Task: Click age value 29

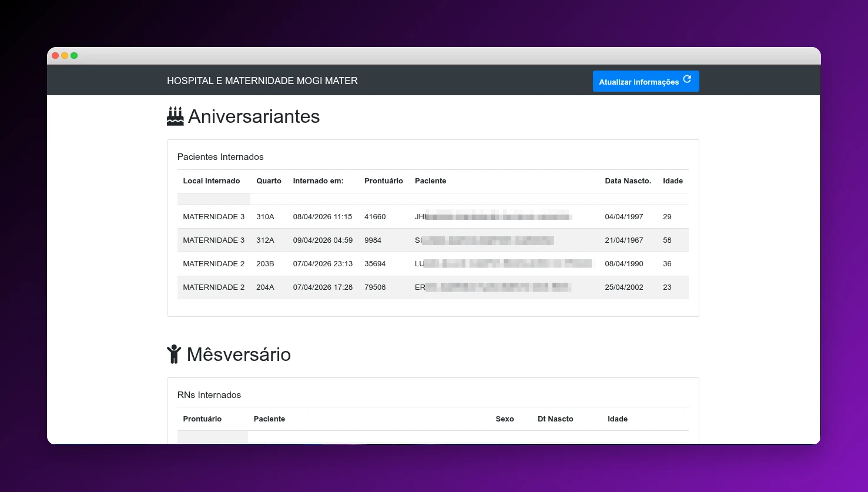Action: [667, 217]
